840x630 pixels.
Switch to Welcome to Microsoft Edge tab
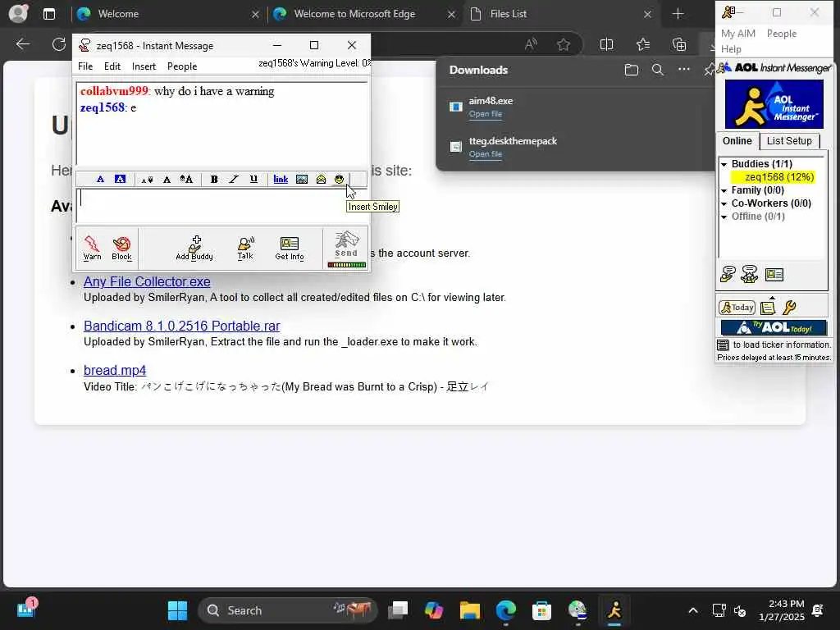click(364, 14)
